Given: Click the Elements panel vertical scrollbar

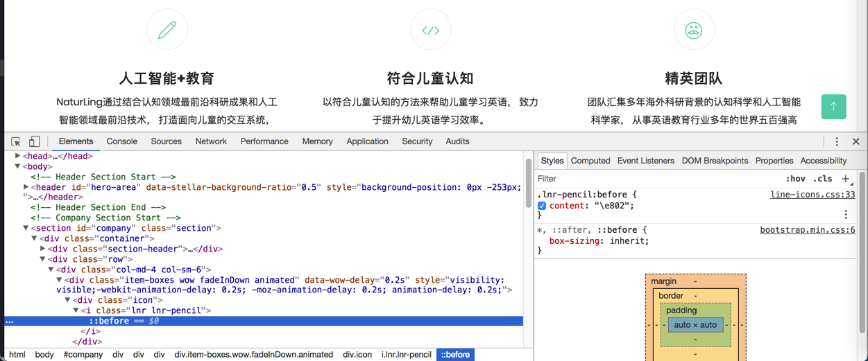Looking at the screenshot, I should [x=528, y=183].
